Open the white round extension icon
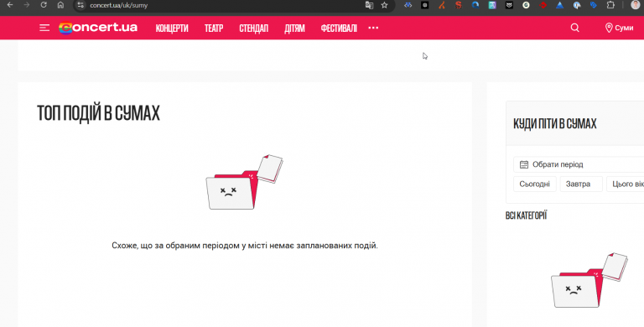Viewport: 644px width, 327px height. pyautogui.click(x=526, y=5)
